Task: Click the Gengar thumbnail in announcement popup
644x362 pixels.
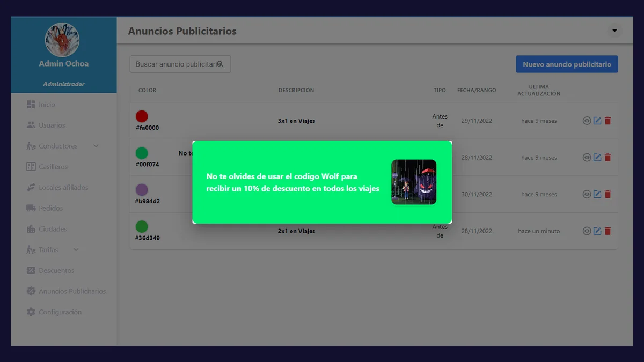Action: tap(414, 182)
